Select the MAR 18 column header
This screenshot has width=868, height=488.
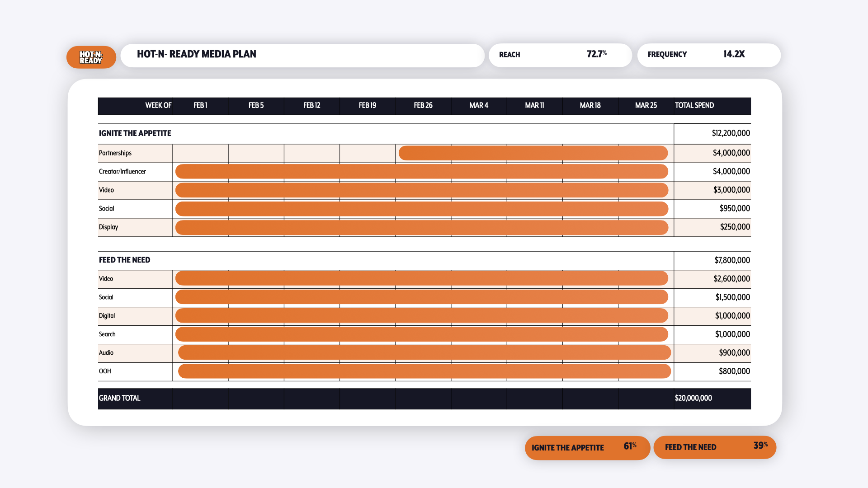(590, 106)
